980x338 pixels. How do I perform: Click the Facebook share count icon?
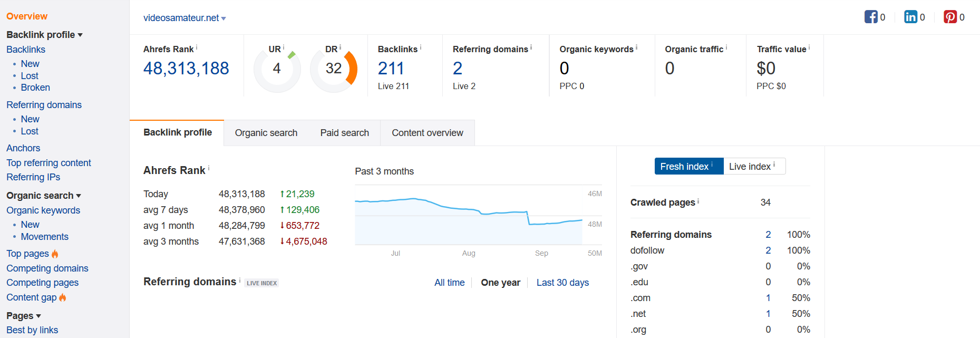(x=871, y=17)
